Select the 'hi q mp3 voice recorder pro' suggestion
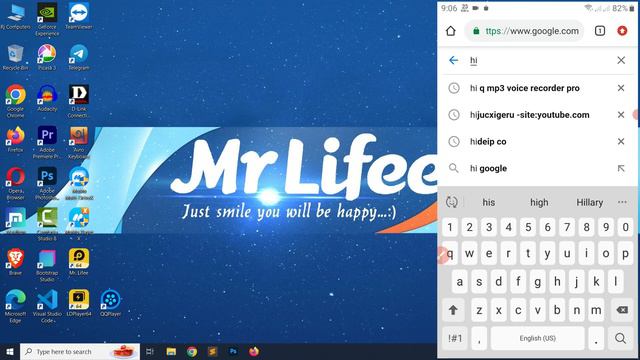 click(524, 88)
